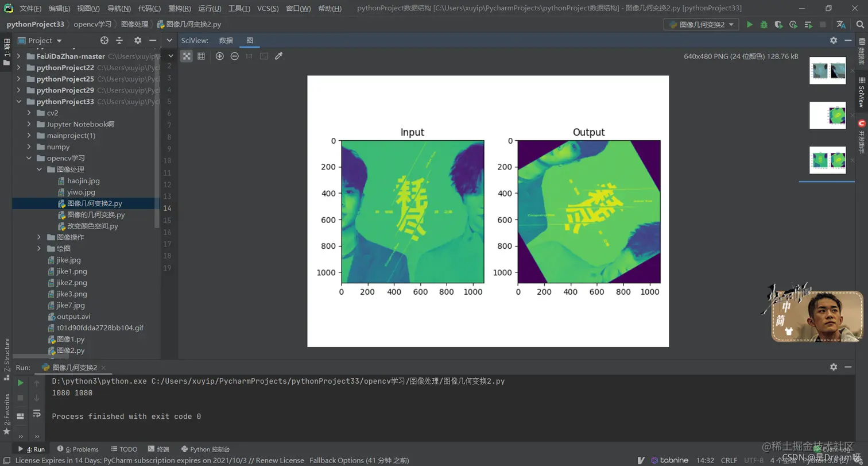Expand the 图像操作 folder
This screenshot has height=466, width=868.
click(38, 237)
